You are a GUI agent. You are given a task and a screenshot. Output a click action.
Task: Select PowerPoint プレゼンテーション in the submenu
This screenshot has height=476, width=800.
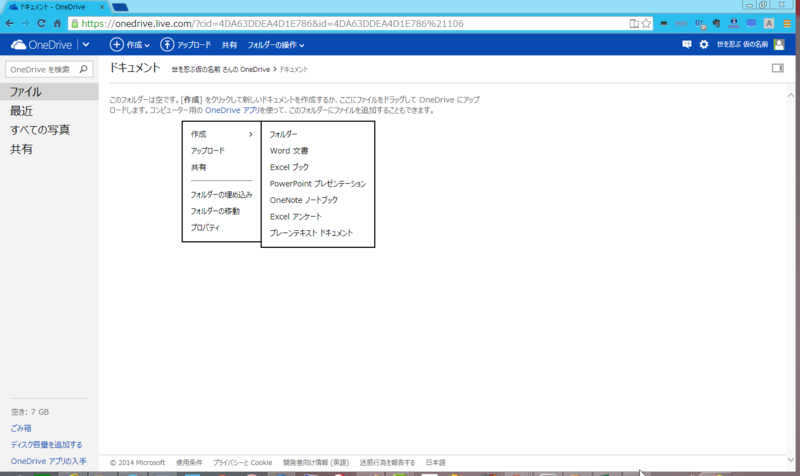pyautogui.click(x=318, y=183)
